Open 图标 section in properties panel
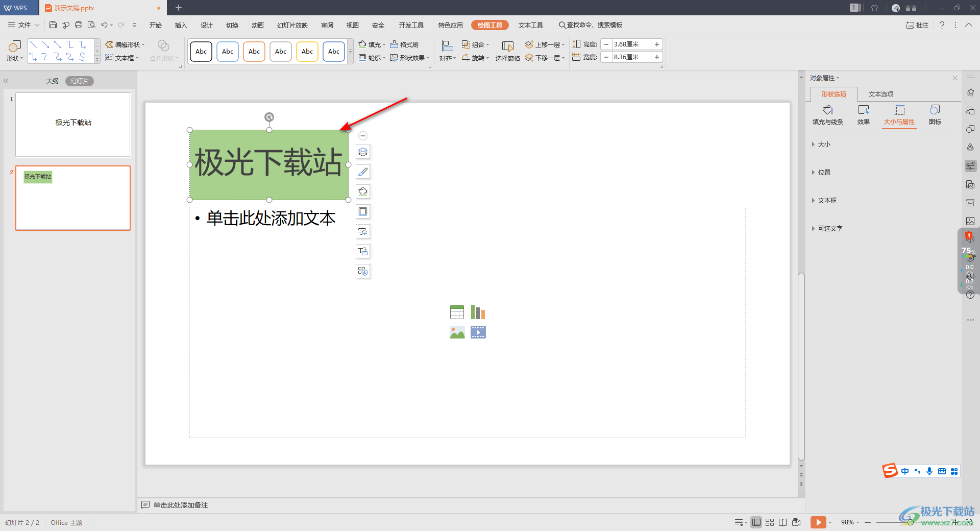The width and height of the screenshot is (980, 531). (935, 115)
